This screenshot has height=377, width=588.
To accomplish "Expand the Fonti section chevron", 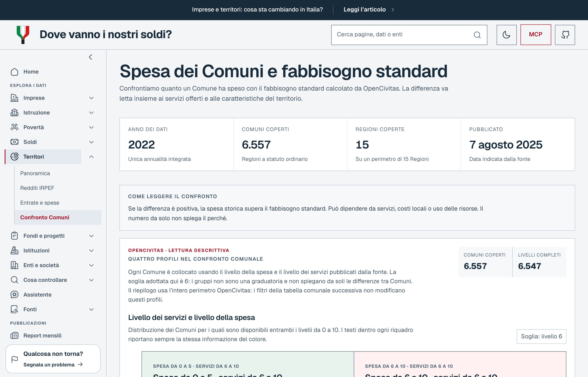I will pyautogui.click(x=91, y=309).
